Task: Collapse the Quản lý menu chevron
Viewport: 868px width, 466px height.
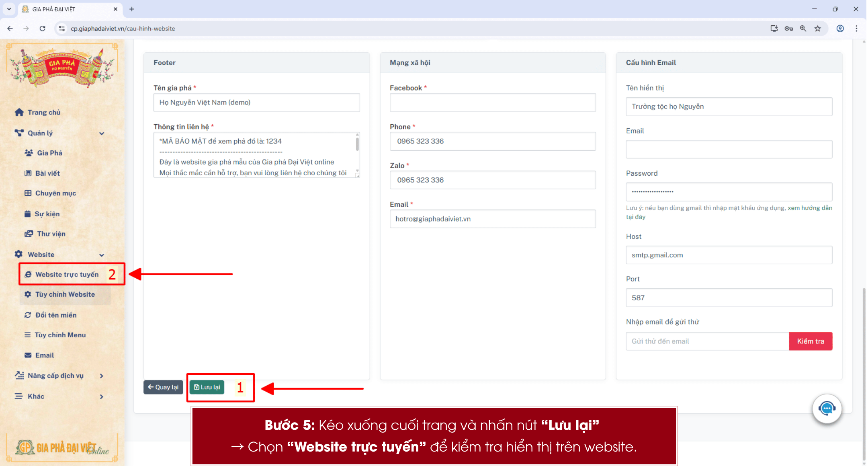Action: click(x=102, y=133)
